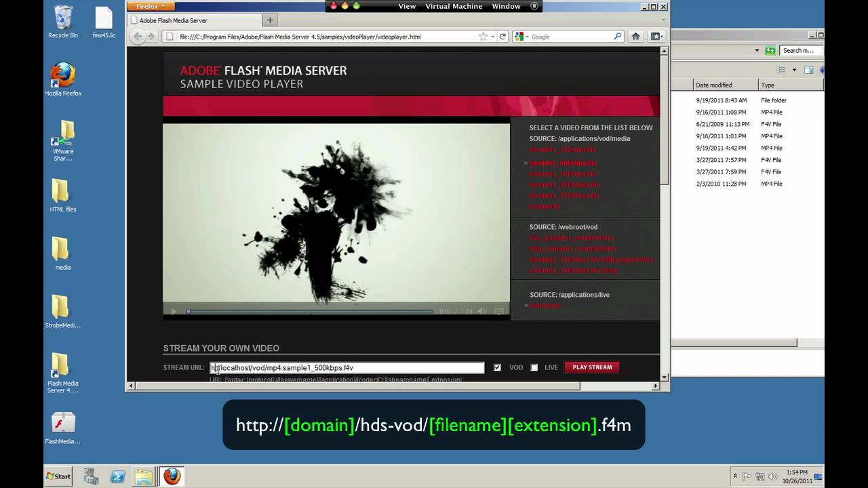Toggle fullscreen on the video player
Viewport: 868px width, 488px height.
499,311
